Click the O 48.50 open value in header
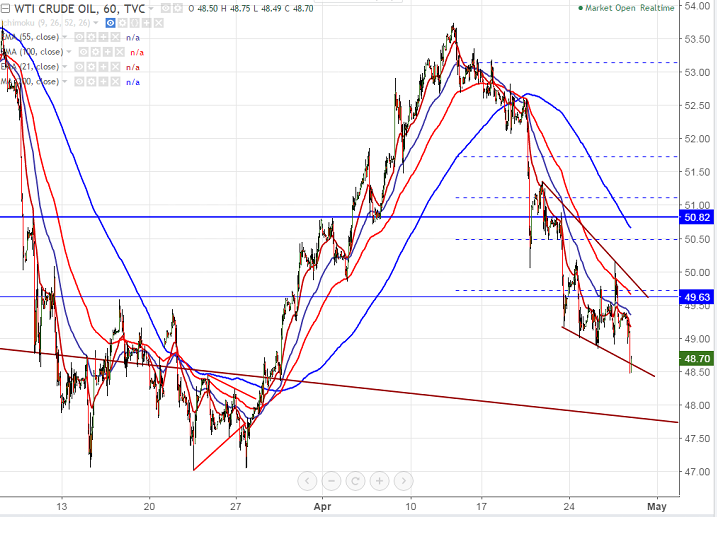725x543 pixels. point(203,9)
